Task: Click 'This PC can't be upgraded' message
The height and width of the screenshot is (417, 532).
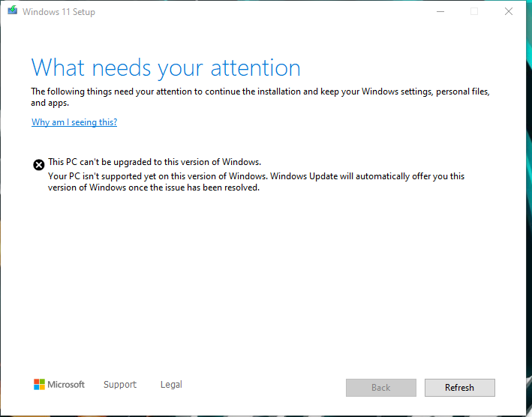Action: 155,162
